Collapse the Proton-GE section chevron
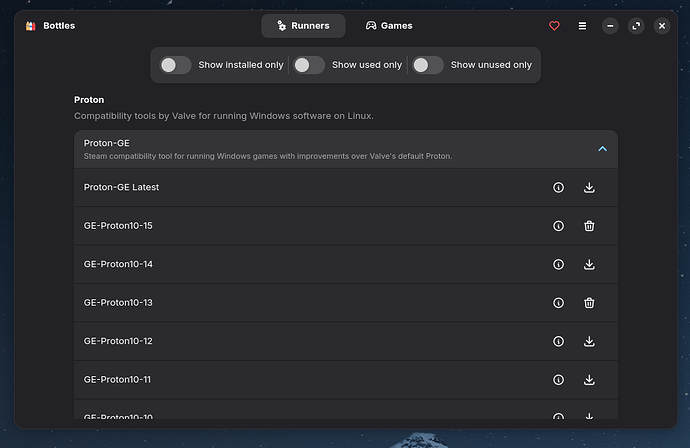 click(x=602, y=149)
